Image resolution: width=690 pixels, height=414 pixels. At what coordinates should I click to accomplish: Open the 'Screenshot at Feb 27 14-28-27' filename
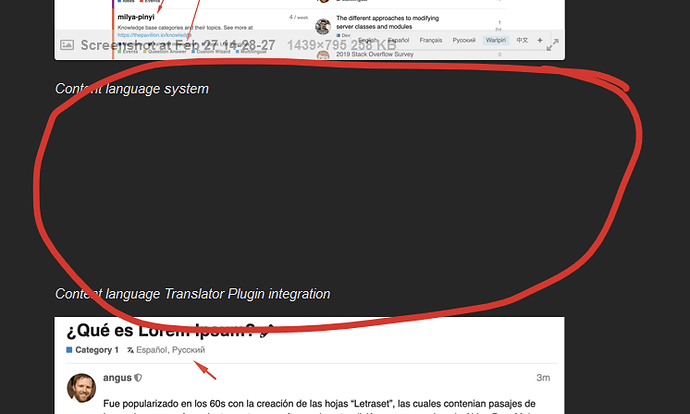178,45
